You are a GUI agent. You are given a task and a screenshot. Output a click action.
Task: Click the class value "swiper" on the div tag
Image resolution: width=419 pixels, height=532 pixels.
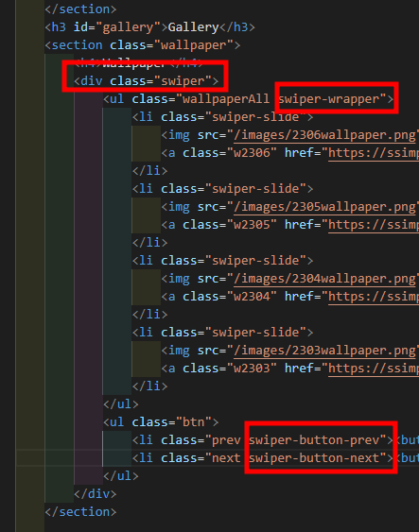point(183,81)
